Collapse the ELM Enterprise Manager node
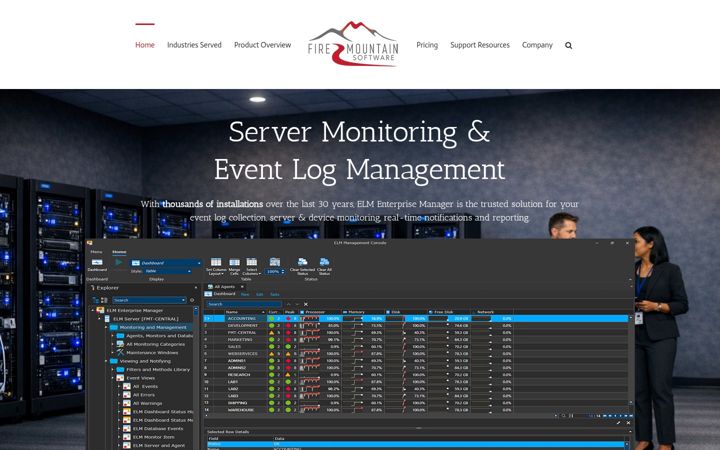The height and width of the screenshot is (450, 720). pyautogui.click(x=92, y=310)
